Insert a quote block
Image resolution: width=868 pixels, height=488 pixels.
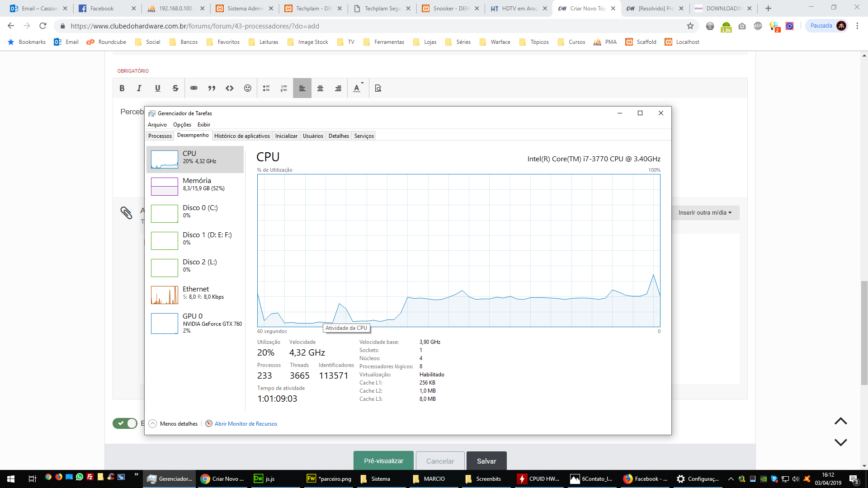(x=212, y=89)
